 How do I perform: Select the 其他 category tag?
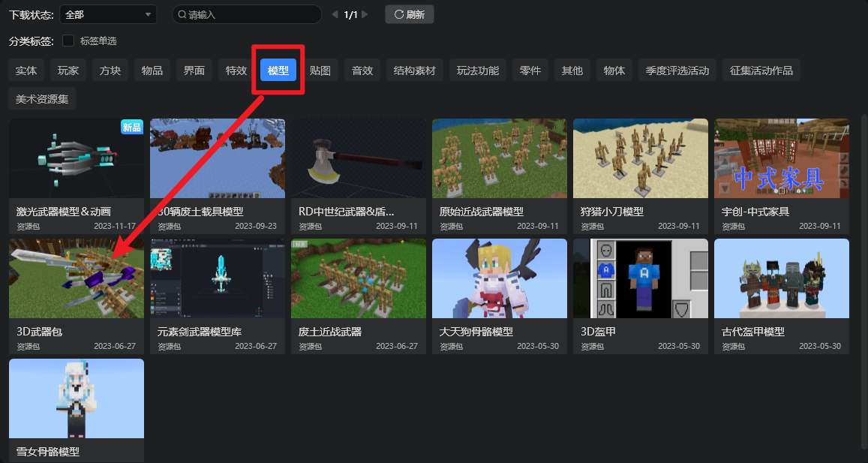tap(572, 71)
